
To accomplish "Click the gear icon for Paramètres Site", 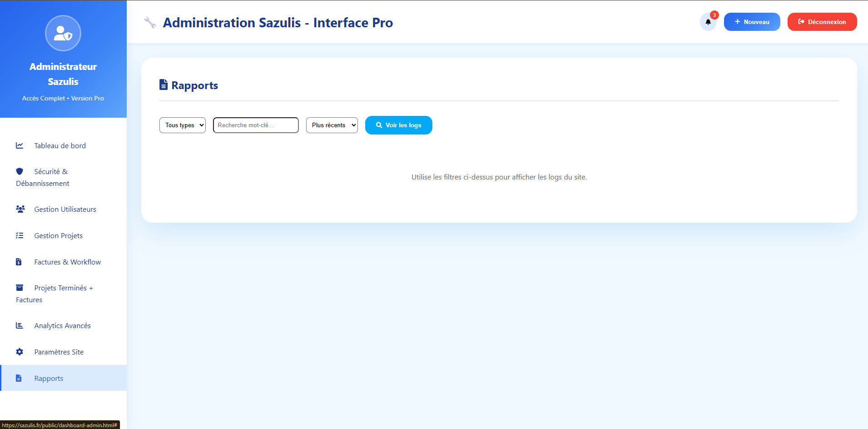I will tap(20, 352).
